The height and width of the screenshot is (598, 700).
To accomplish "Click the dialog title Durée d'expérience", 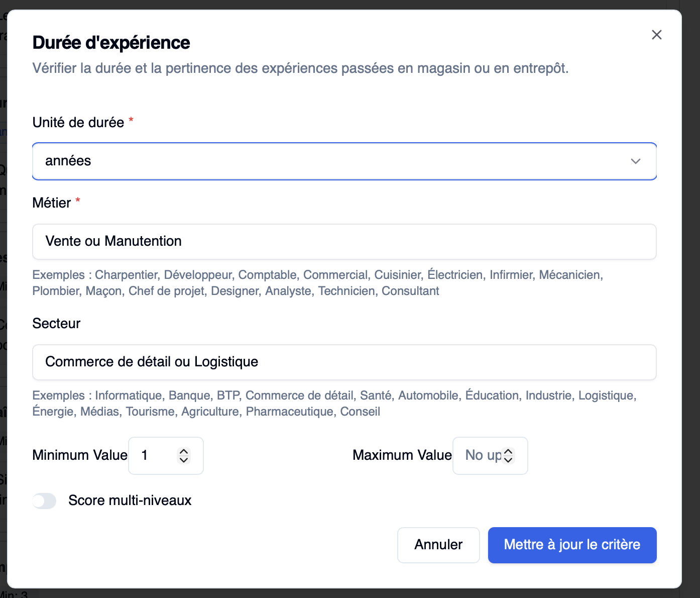I will [x=111, y=42].
